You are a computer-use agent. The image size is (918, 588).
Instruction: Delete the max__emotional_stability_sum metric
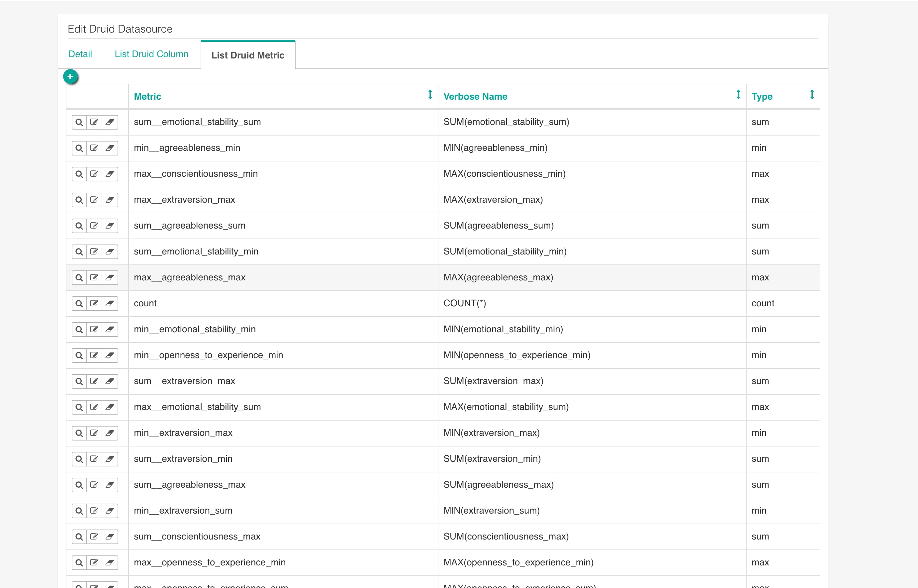[110, 407]
